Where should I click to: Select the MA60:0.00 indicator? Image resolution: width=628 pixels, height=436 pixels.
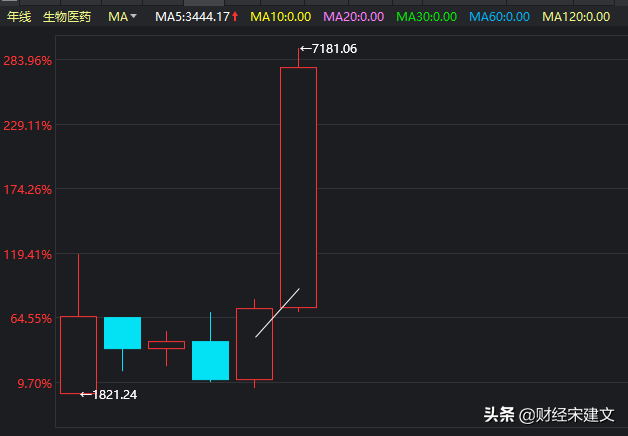[x=499, y=17]
